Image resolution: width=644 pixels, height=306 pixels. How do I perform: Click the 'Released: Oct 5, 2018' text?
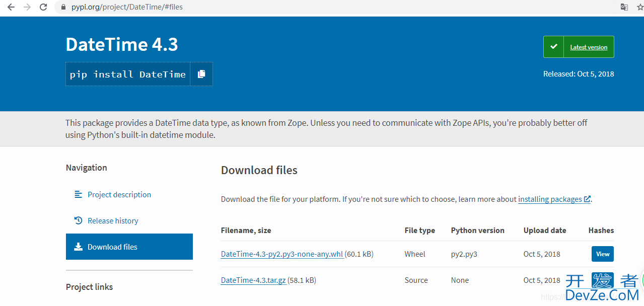coord(579,74)
